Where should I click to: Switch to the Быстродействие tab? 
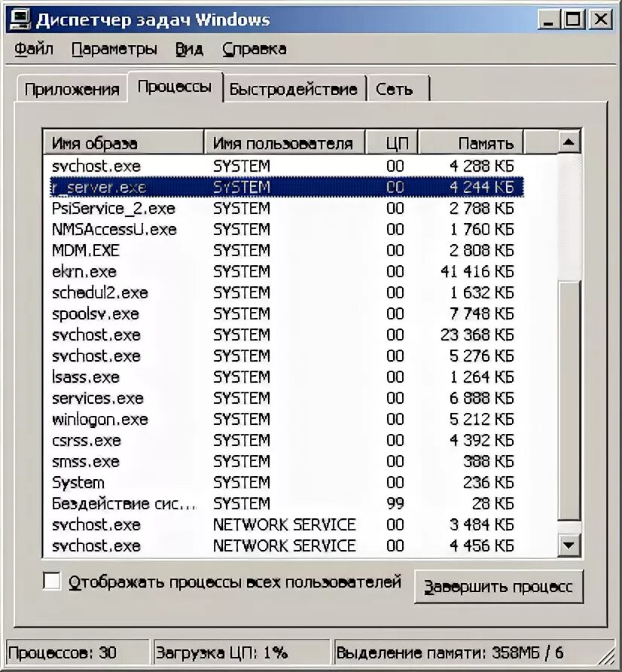(x=294, y=89)
